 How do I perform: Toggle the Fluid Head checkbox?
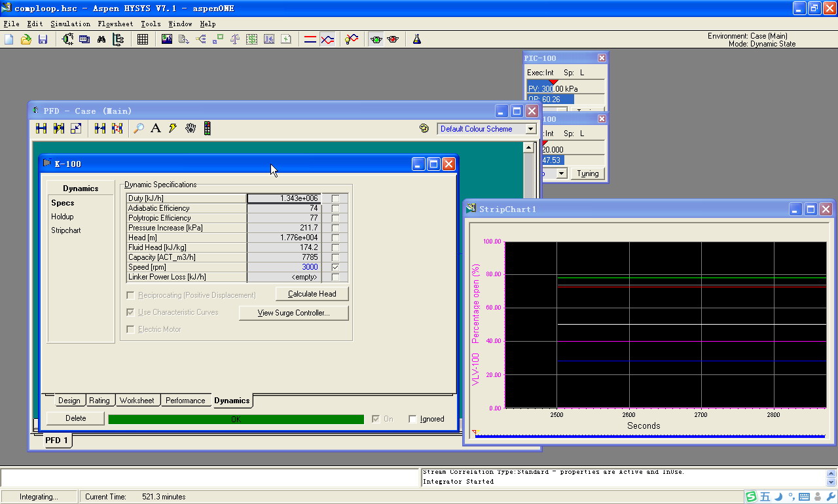coord(335,247)
